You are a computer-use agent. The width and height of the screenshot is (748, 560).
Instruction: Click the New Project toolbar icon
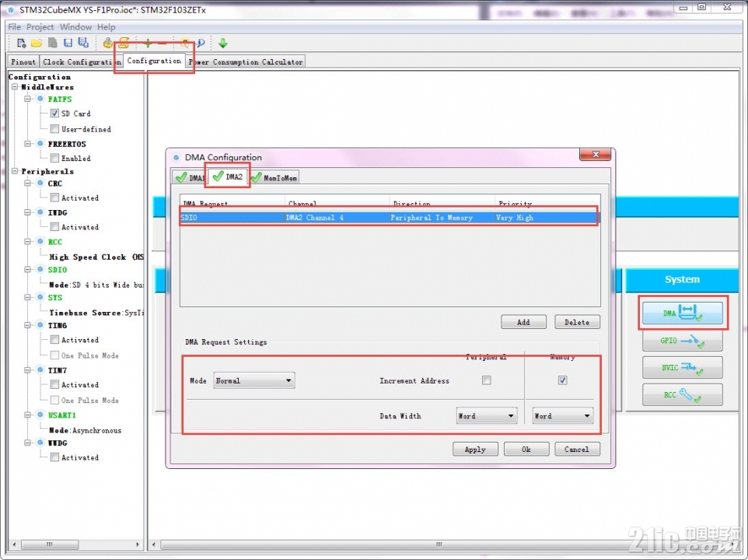[x=21, y=44]
